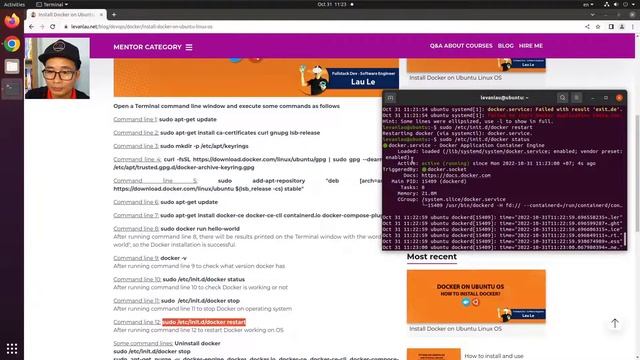Image resolution: width=640 pixels, height=360 pixels.
Task: Click the Command line 1 link
Action: pyautogui.click(x=135, y=120)
